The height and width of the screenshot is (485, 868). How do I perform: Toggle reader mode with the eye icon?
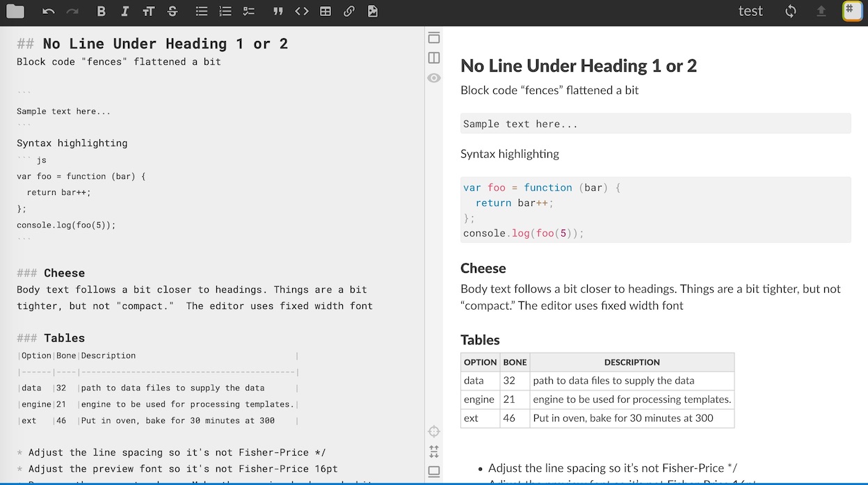(x=434, y=78)
